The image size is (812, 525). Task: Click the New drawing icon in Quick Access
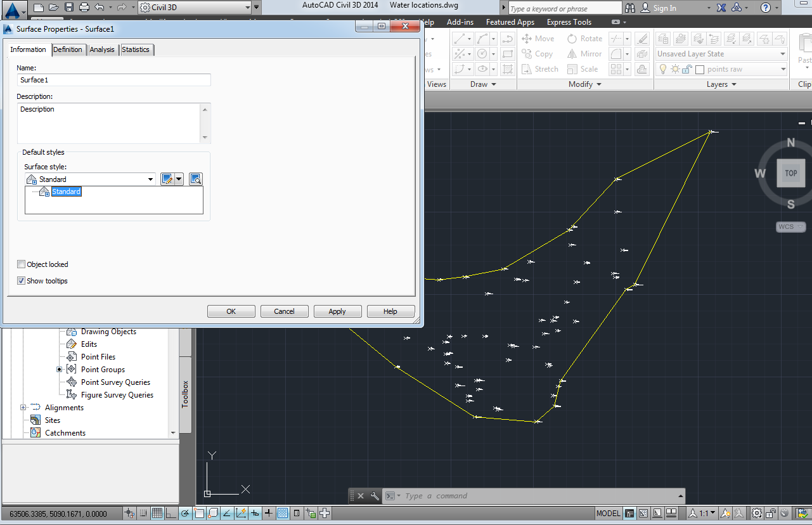pos(39,8)
